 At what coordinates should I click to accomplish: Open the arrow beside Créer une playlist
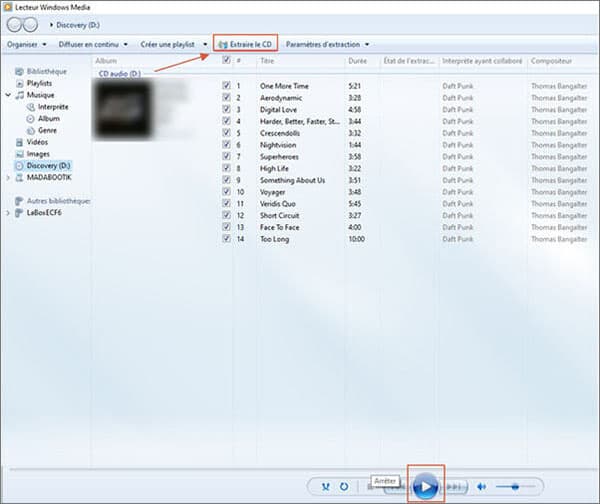point(205,44)
